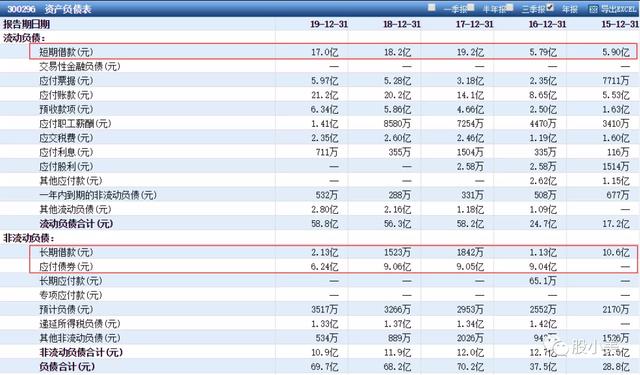Screen dimensions: 640x375
Task: Click the 导出EXCEL link
Action: [618, 9]
